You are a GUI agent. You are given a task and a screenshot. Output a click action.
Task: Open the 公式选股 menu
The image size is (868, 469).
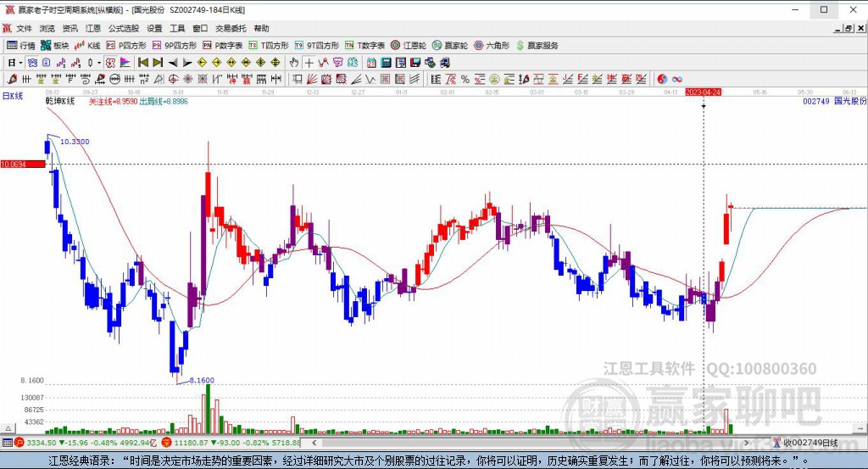124,28
